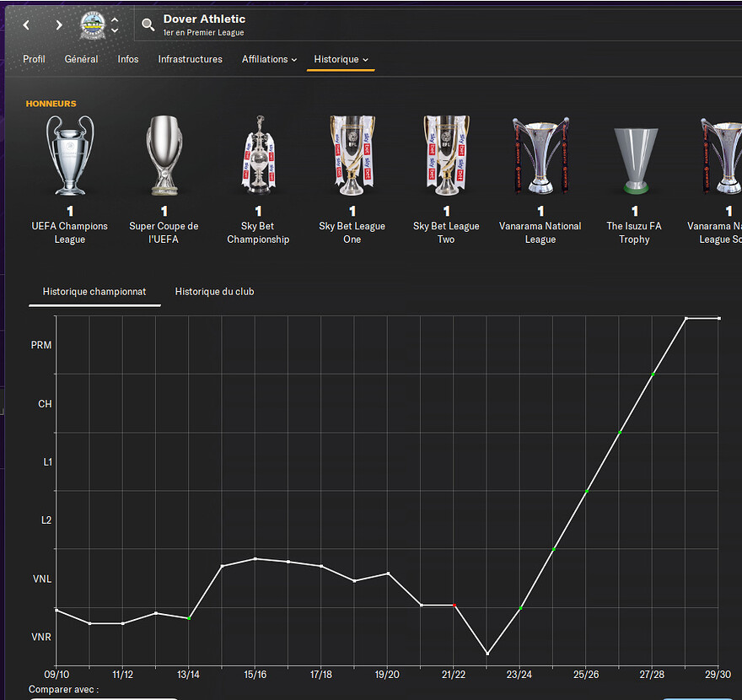Click the Isuzu FA Trophy cup
Viewport: 742px width, 700px height.
634,160
